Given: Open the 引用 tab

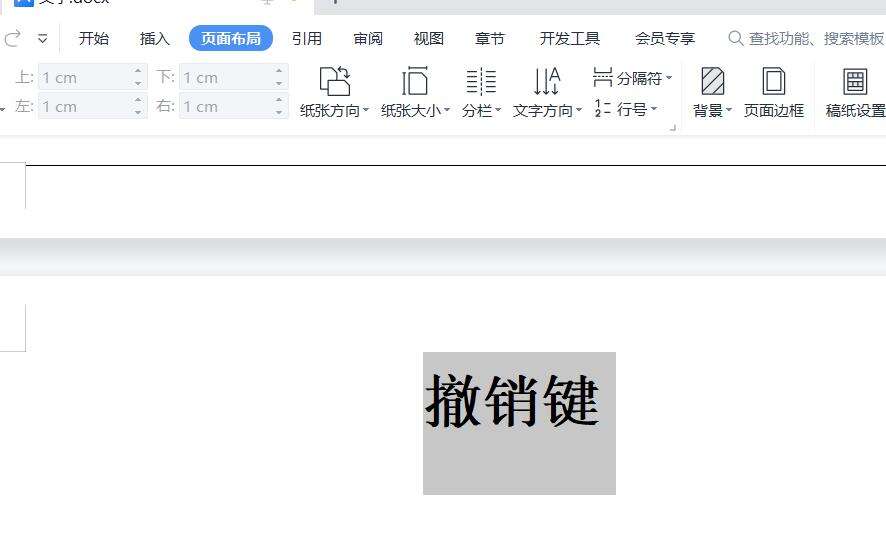Looking at the screenshot, I should tap(307, 38).
